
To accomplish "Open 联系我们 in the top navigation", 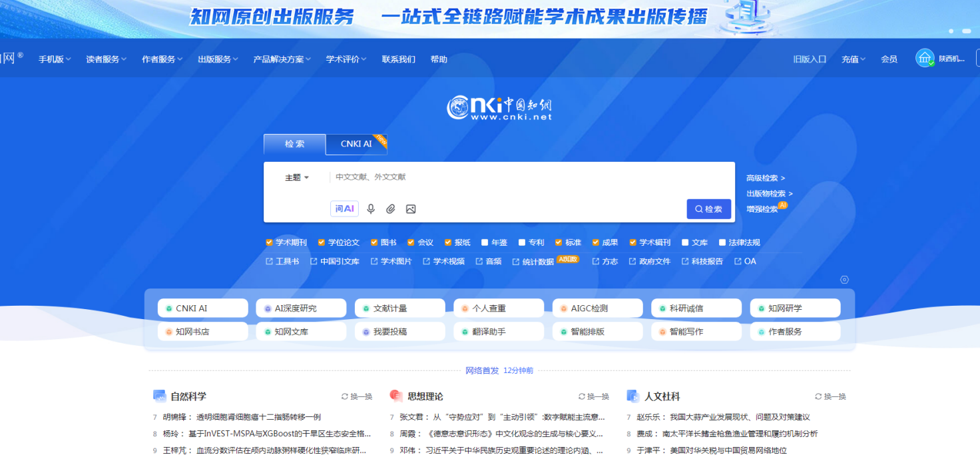I will [398, 59].
